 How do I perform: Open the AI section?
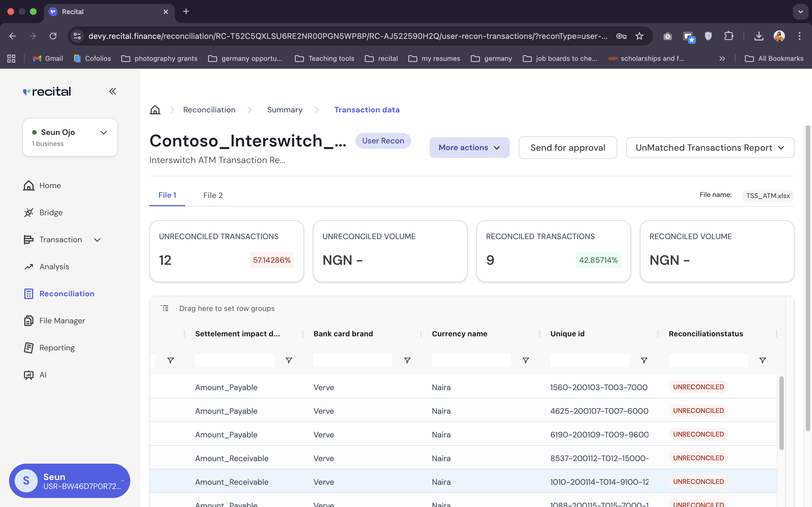(x=43, y=375)
